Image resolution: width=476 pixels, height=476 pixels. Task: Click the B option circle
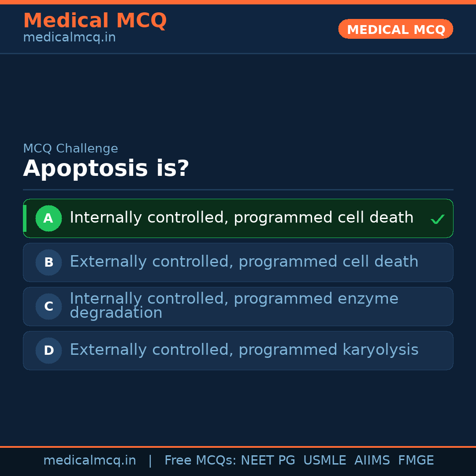(x=48, y=262)
